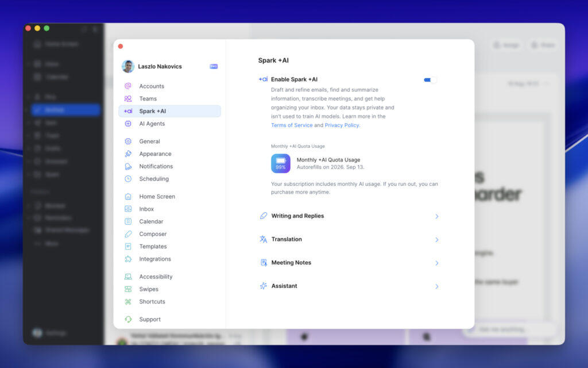Select the Calendar grid icon
This screenshot has height=368, width=588.
click(x=128, y=221)
